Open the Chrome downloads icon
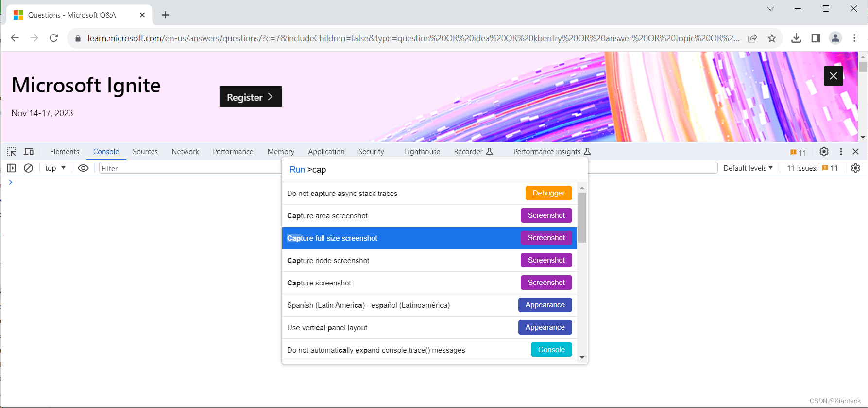The height and width of the screenshot is (408, 868). [796, 38]
